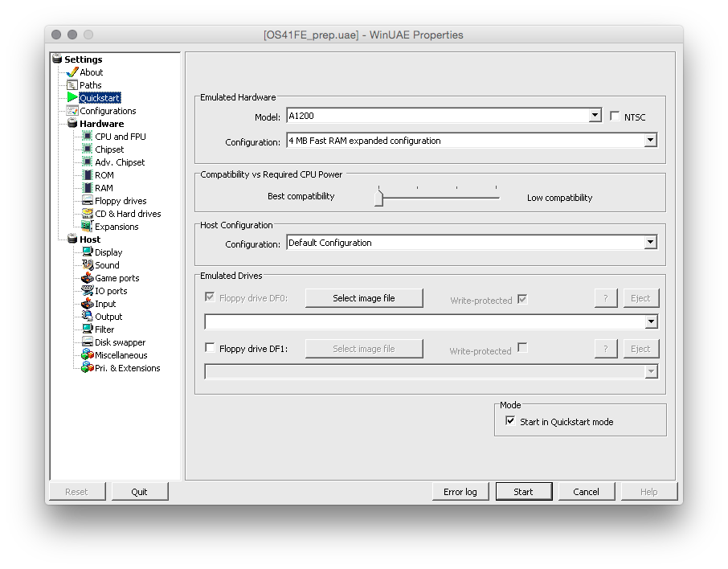
Task: Open Host Configuration dropdown
Action: 651,242
